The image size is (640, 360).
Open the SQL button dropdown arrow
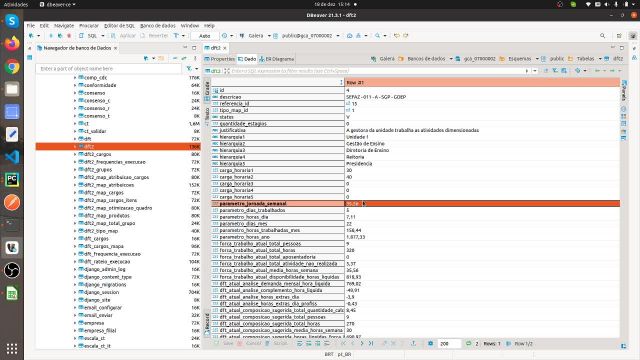pyautogui.click(x=102, y=36)
